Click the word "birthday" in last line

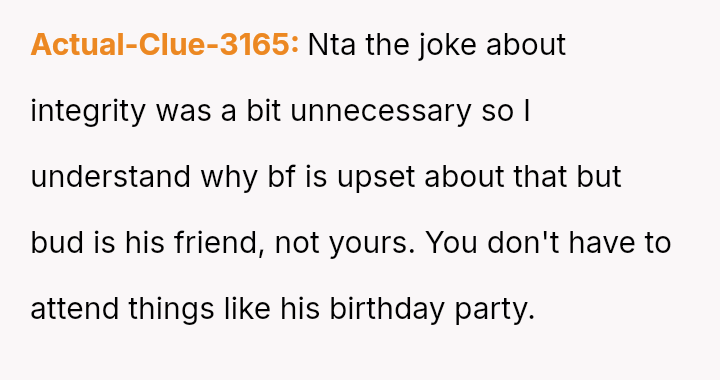click(387, 309)
